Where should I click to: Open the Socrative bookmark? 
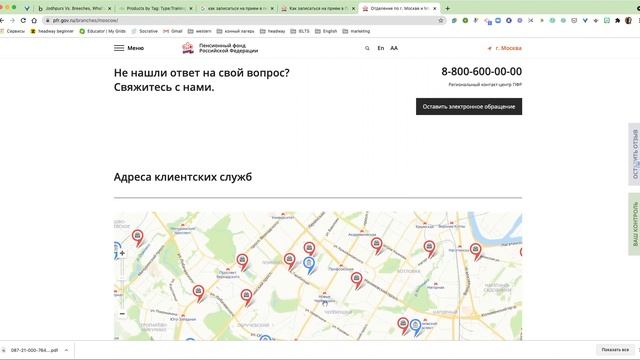(x=144, y=31)
